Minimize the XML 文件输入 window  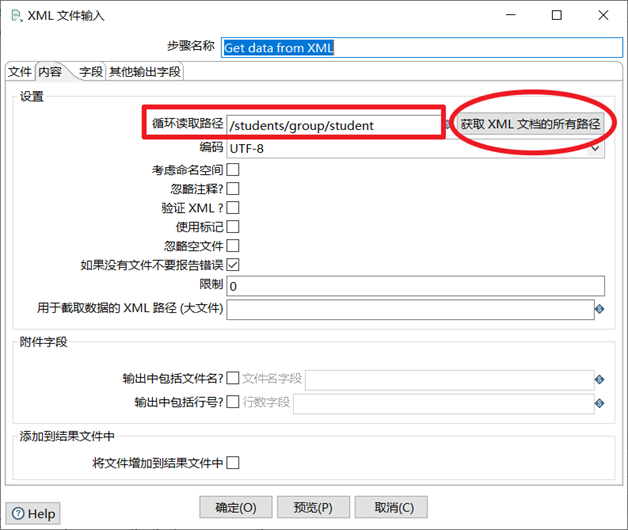coord(511,15)
